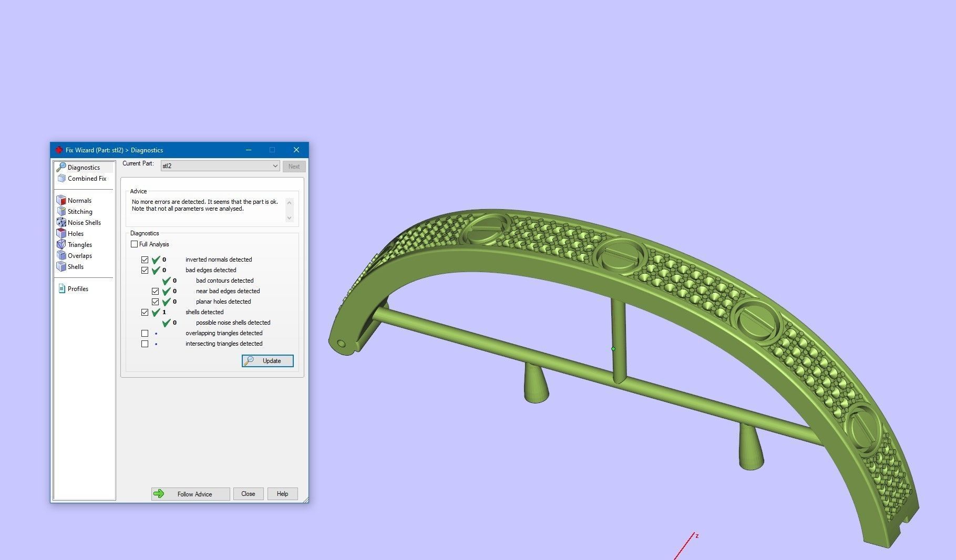
Task: Uncheck near bad edges detected checkbox
Action: [x=155, y=291]
